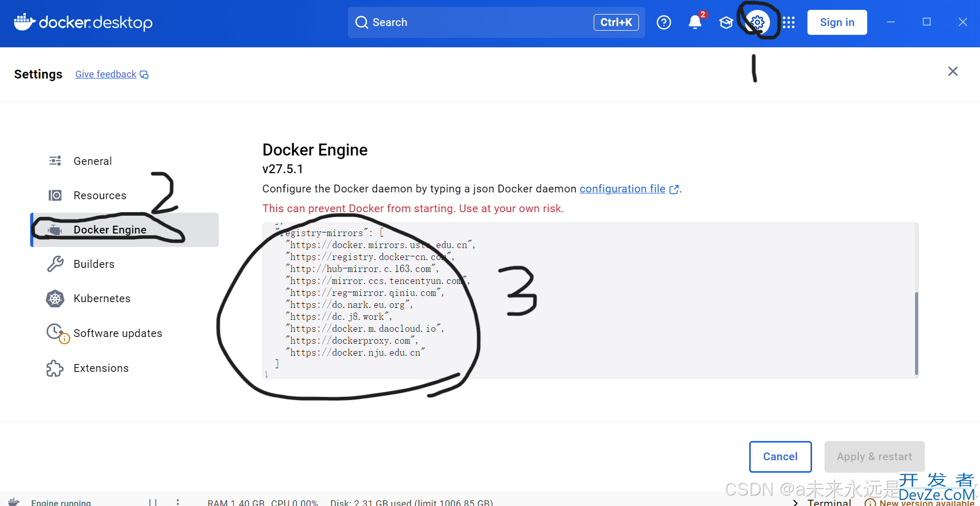Click New version available notice

pyautogui.click(x=920, y=502)
